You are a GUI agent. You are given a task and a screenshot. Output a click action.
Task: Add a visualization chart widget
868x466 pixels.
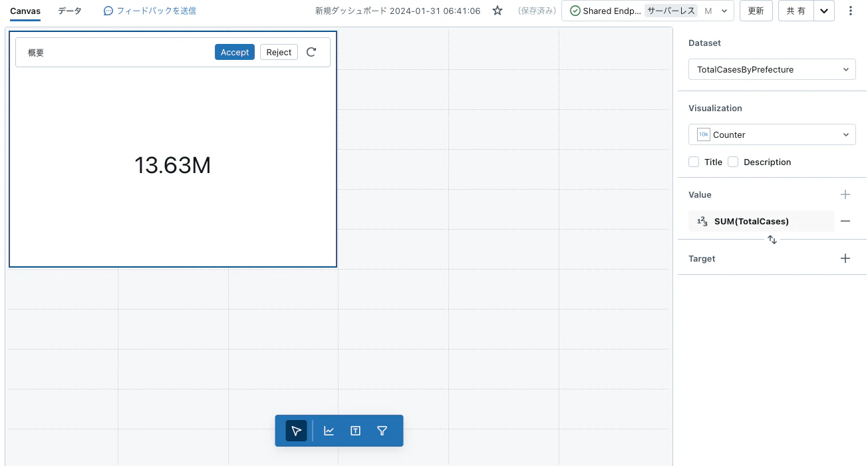click(x=329, y=431)
